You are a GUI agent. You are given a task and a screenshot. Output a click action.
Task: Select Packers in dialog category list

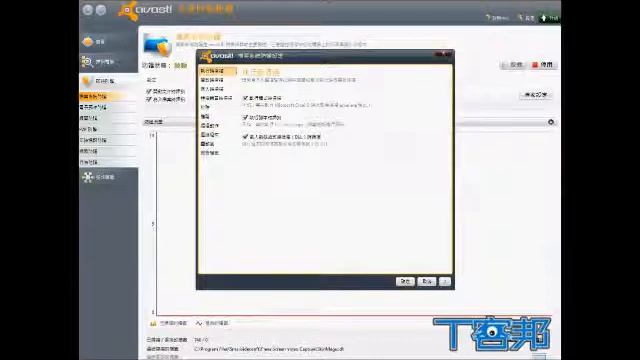pos(209,135)
